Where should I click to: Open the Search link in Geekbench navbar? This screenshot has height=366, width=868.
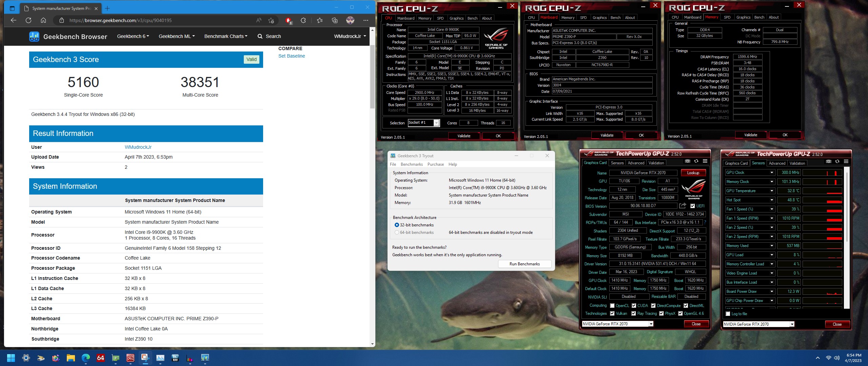(269, 36)
